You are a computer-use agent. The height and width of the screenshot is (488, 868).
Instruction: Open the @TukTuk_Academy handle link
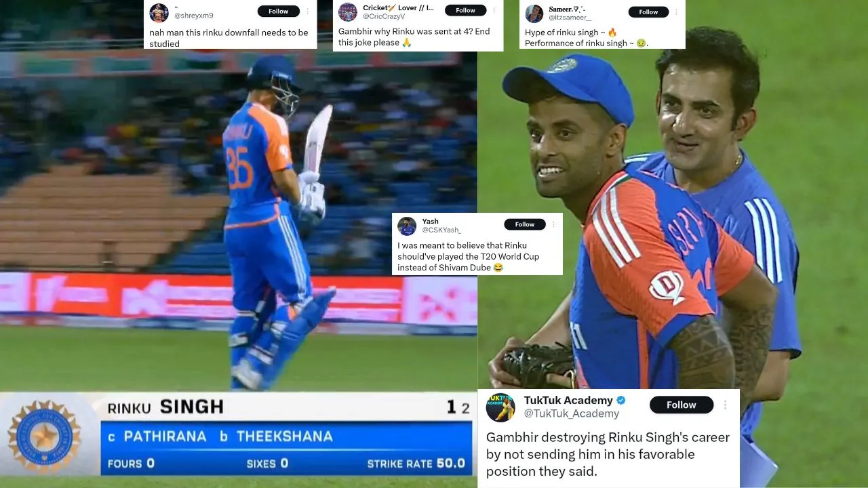tap(572, 413)
